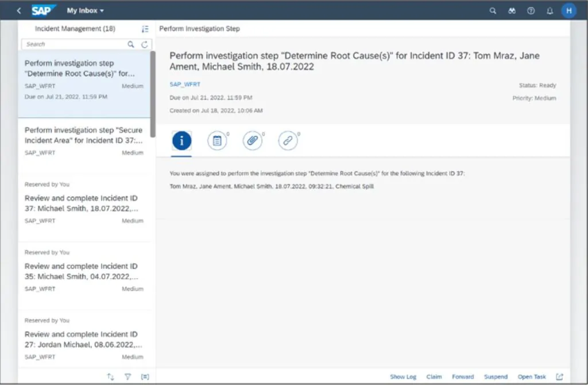
Task: Click "Created on Jul 18, 2022, 10:06 AM"
Action: point(216,111)
